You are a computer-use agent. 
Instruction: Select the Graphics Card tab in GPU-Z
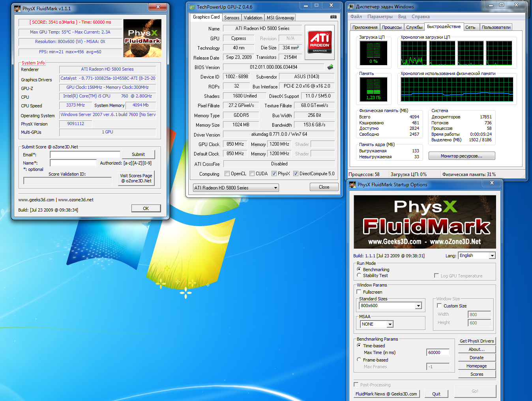206,17
